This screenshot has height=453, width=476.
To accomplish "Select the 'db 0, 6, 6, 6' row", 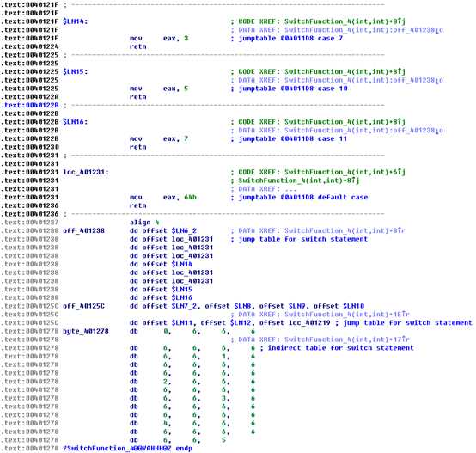I will 192,331.
